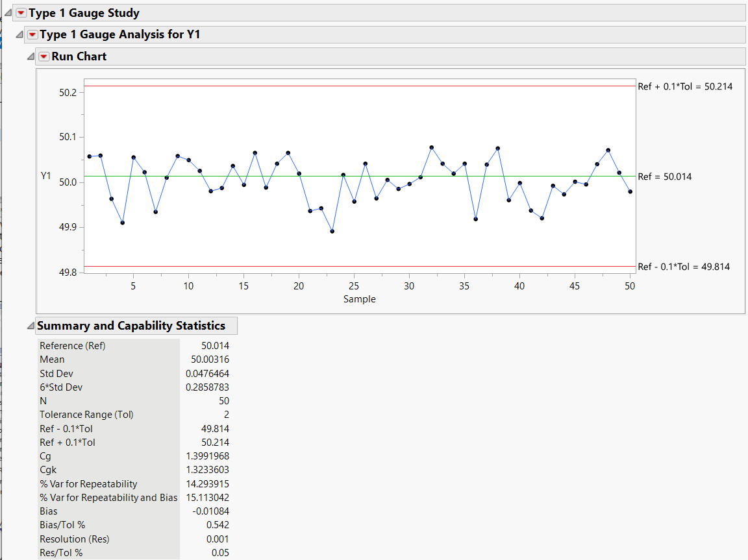Click the Reference (Ref) row label
This screenshot has width=748, height=560.
point(73,346)
